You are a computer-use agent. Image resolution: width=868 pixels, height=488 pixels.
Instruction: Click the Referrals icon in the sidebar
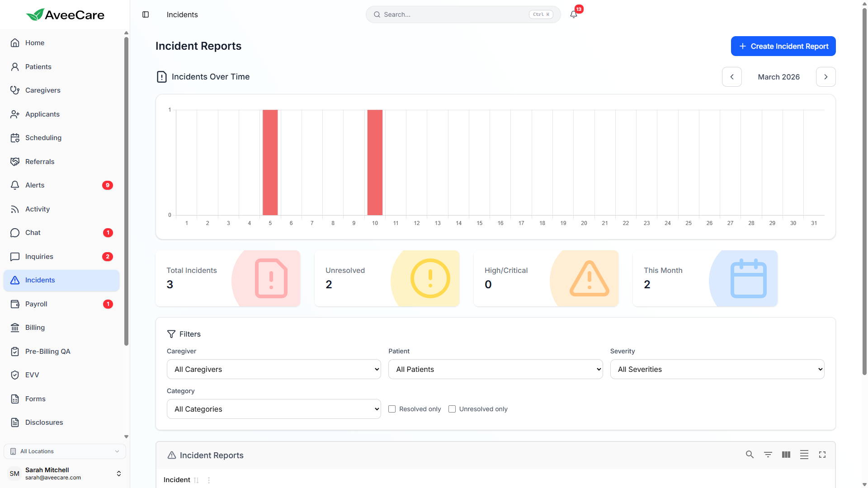pyautogui.click(x=15, y=161)
